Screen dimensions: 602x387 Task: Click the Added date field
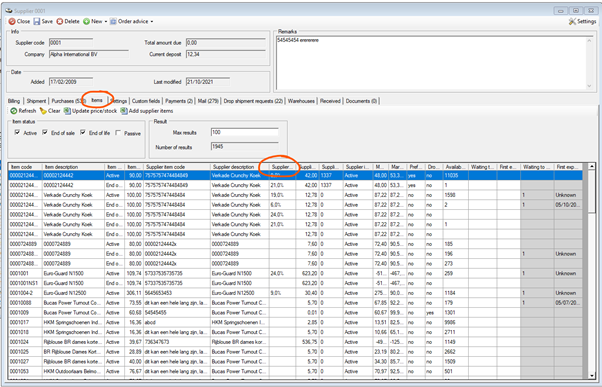71,82
